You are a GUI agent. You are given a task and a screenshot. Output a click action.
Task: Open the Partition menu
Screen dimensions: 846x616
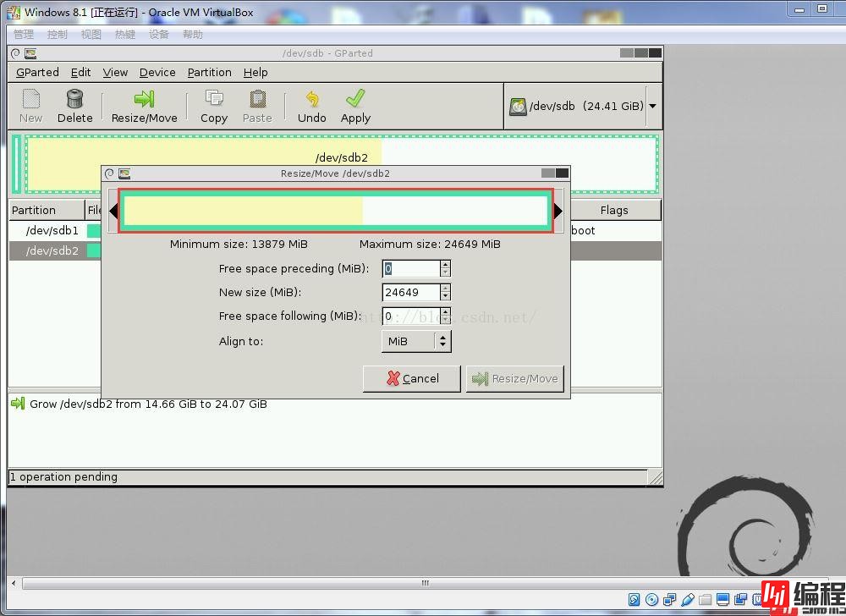[x=209, y=73]
